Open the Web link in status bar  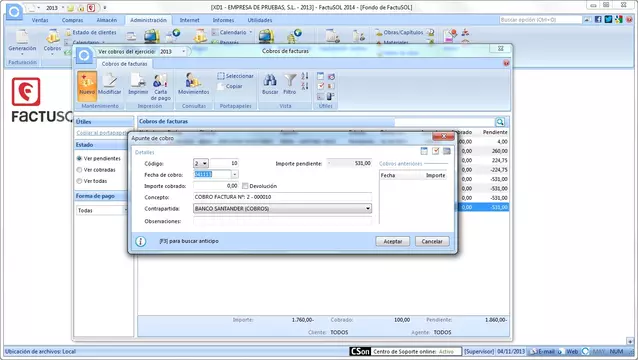(x=568, y=351)
